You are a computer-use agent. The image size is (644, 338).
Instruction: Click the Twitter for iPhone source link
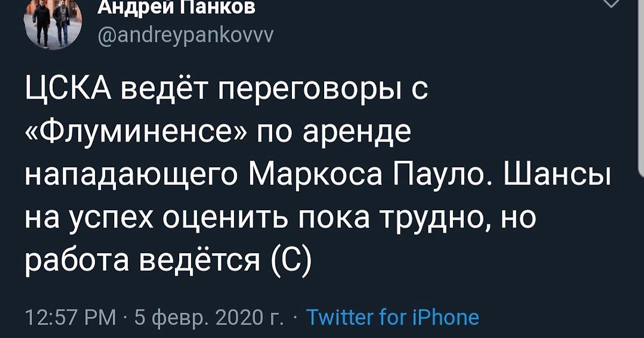click(x=392, y=317)
